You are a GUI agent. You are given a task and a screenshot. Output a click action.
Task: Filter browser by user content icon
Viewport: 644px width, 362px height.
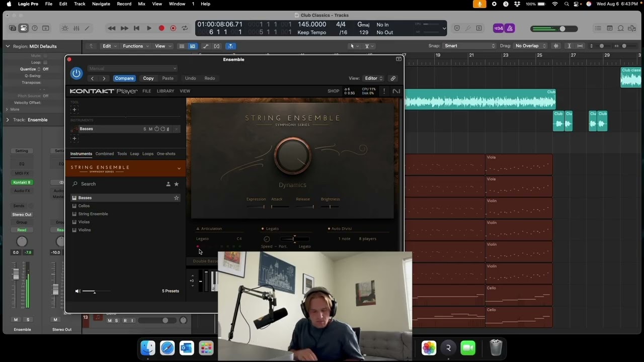(x=168, y=184)
